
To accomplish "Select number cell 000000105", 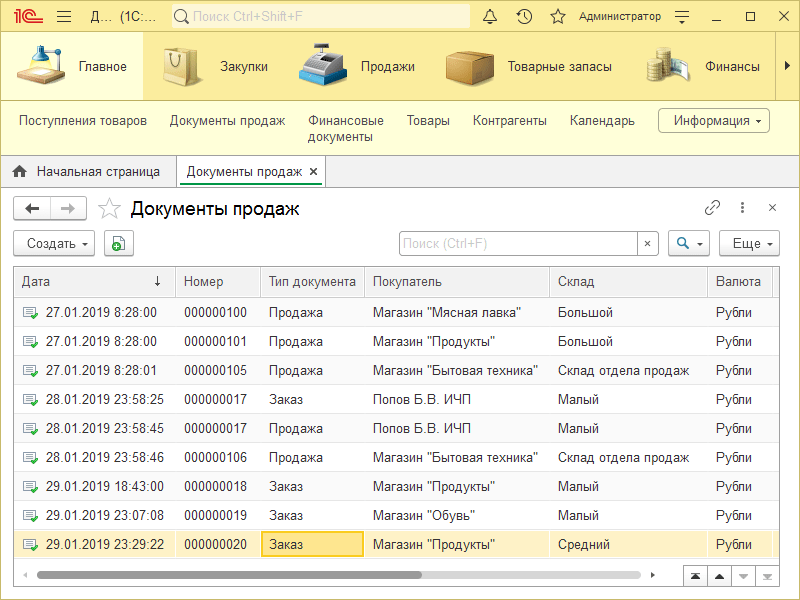I will coord(218,371).
